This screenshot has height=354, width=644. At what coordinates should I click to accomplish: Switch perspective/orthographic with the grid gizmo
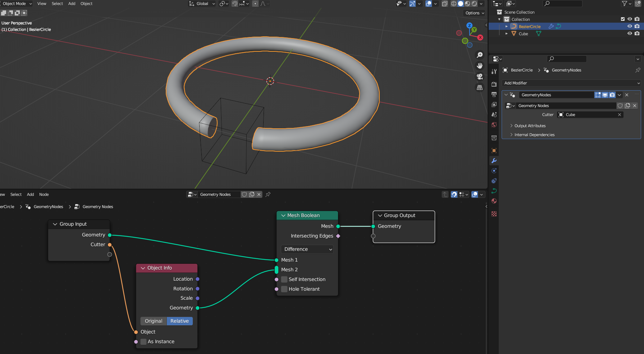tap(480, 87)
